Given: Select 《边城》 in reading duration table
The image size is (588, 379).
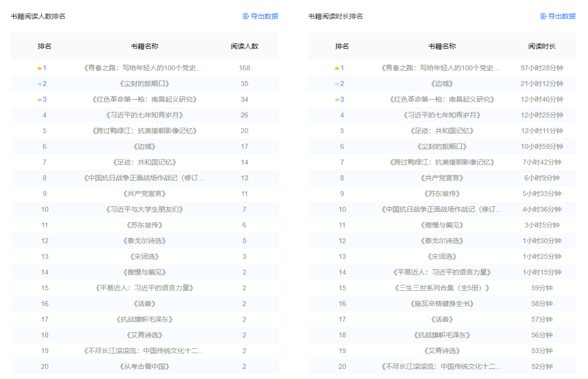Looking at the screenshot, I should pyautogui.click(x=442, y=84).
